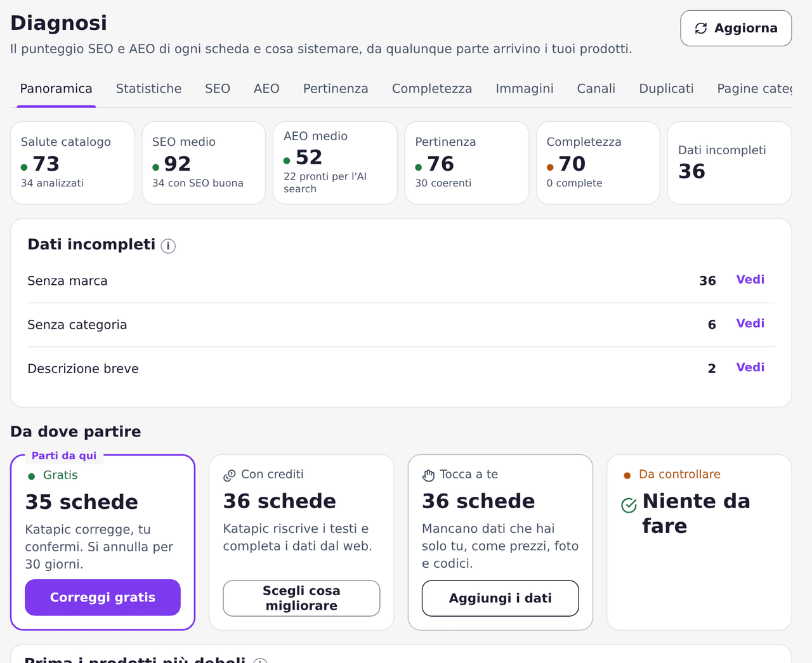Viewport: 812px width, 663px height.
Task: Click the refresh icon in the Aggiorna button
Action: [701, 29]
